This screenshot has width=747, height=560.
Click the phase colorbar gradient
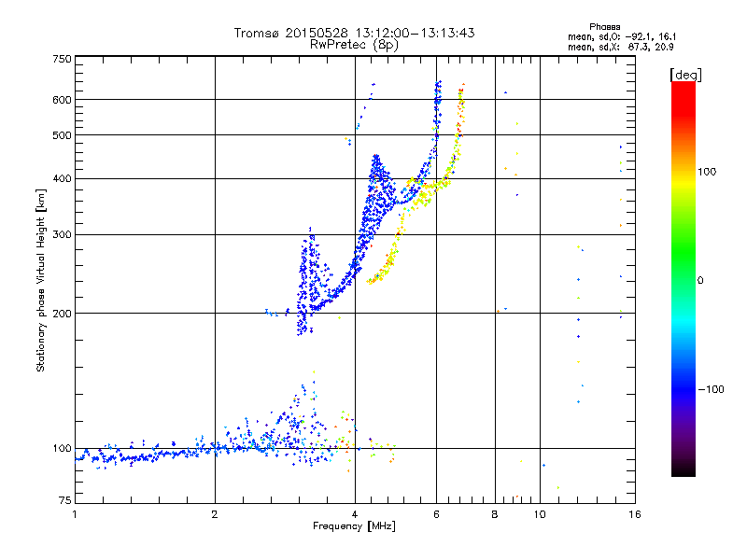click(x=684, y=279)
